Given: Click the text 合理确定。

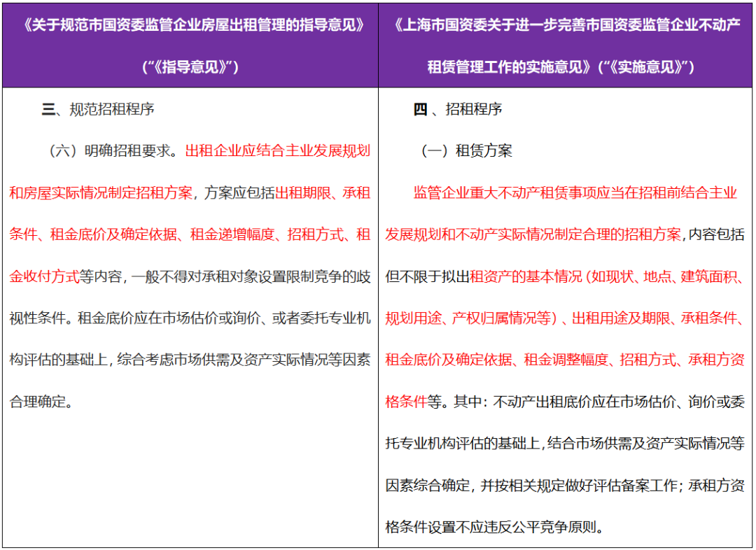Looking at the screenshot, I should pos(41,402).
